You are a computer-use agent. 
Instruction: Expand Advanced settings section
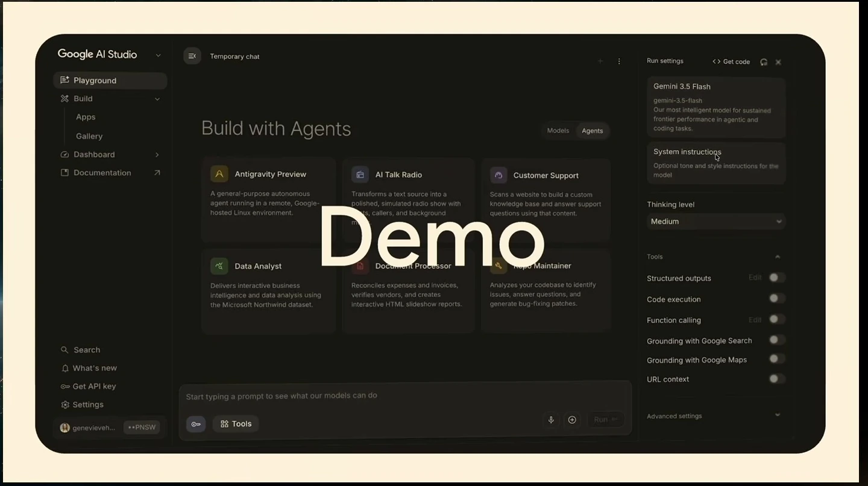[714, 416]
